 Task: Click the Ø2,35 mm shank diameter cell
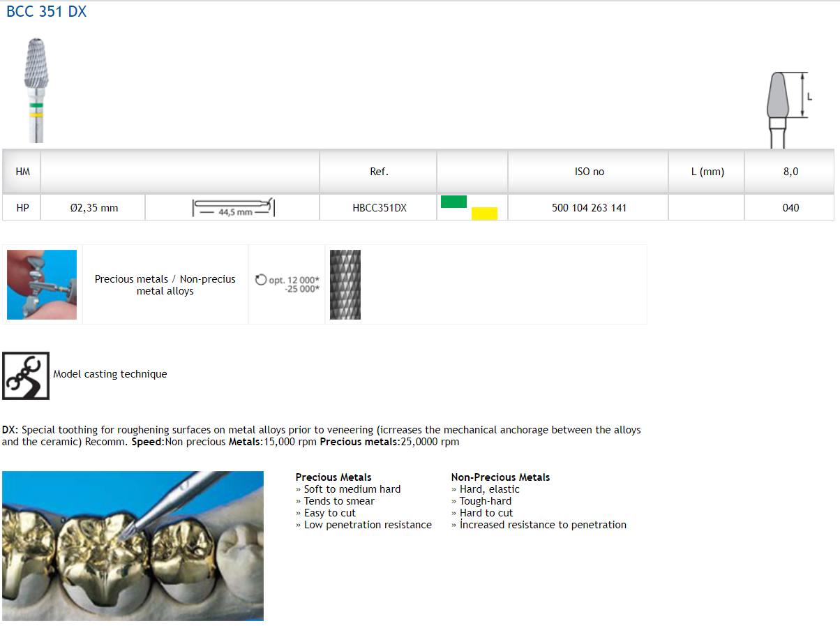click(94, 208)
